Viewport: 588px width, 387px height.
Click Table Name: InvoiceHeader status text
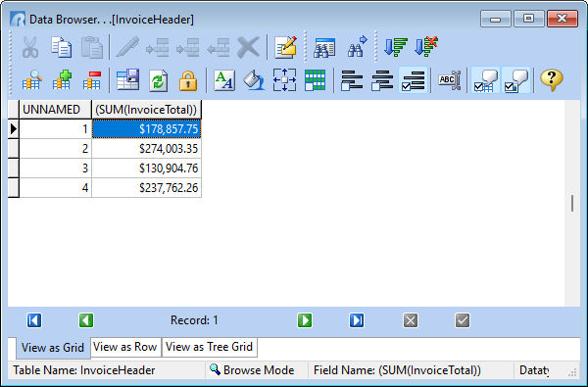click(x=84, y=370)
